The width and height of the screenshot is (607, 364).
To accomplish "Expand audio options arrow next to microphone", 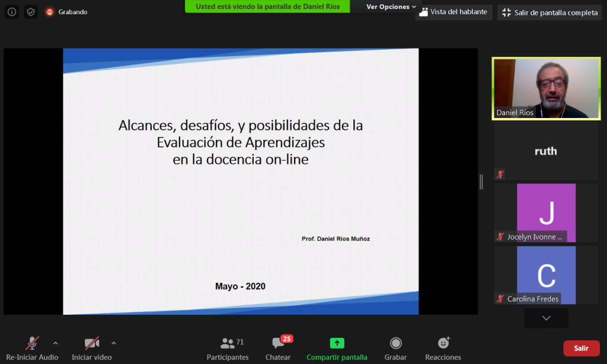I will point(56,343).
